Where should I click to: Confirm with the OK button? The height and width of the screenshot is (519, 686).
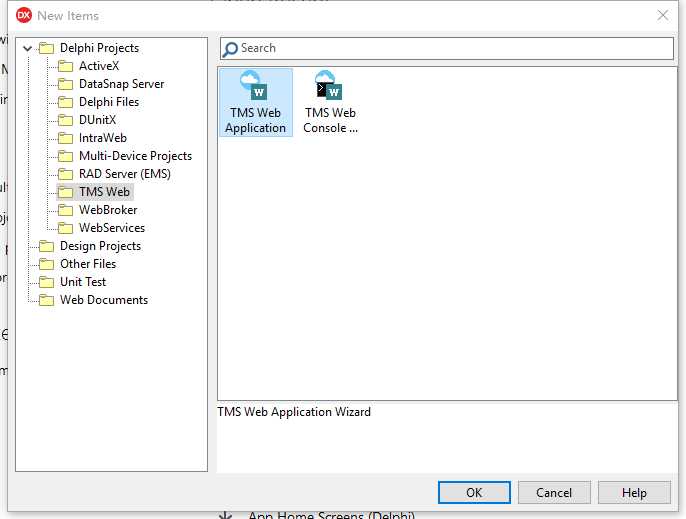[474, 492]
